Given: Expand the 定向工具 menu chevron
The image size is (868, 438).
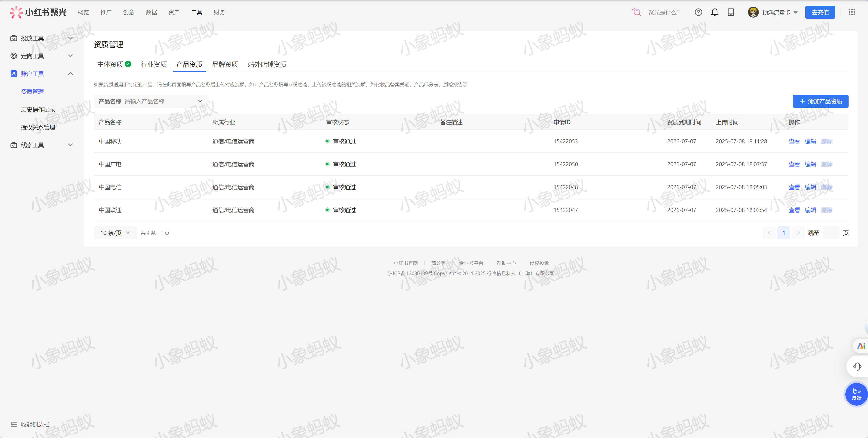Looking at the screenshot, I should tap(70, 56).
